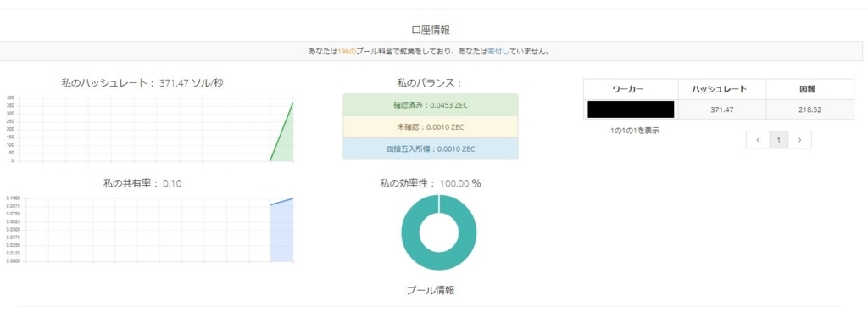Select difficulty cell 218.52
This screenshot has width=868, height=313.
pos(810,109)
